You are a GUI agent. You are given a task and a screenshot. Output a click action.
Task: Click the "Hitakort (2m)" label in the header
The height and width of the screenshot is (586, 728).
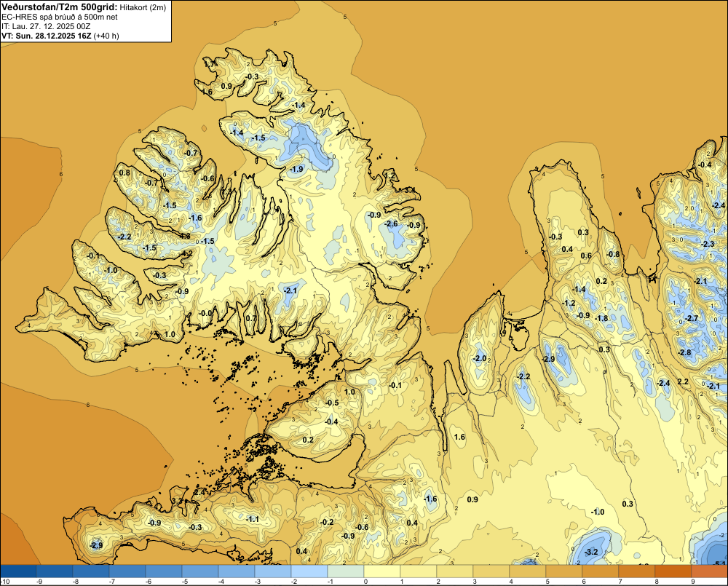[x=143, y=7]
